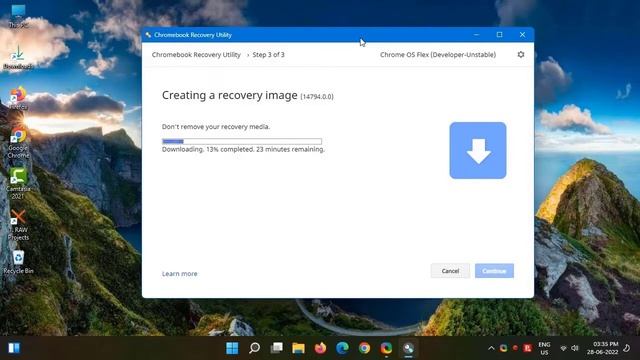Launch Microsoft Edge from the taskbar
640x360 pixels.
[x=342, y=348]
